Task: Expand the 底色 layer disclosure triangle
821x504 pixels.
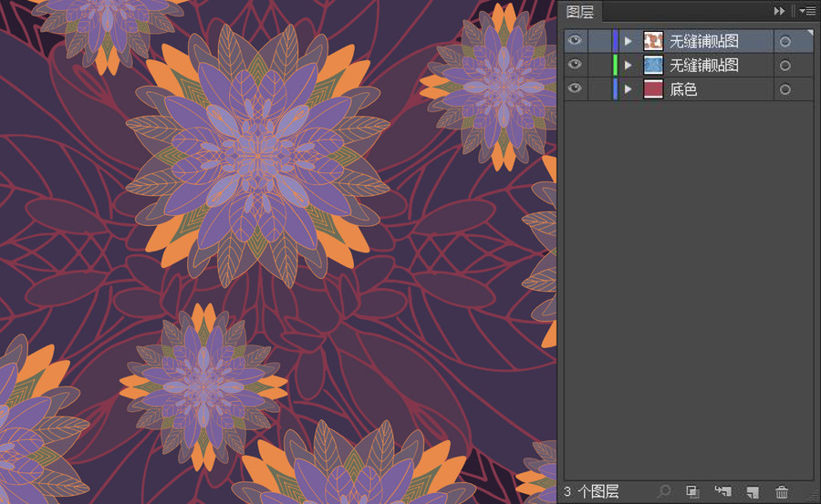Action: (629, 89)
